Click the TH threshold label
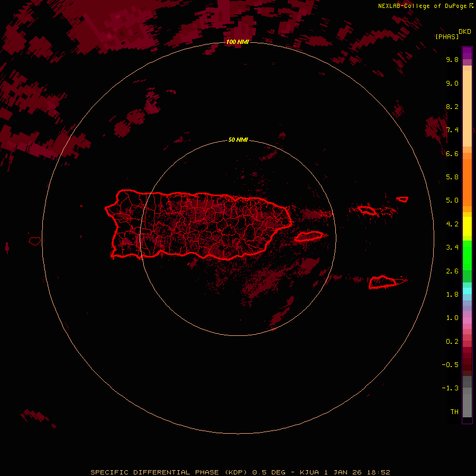 (x=454, y=412)
